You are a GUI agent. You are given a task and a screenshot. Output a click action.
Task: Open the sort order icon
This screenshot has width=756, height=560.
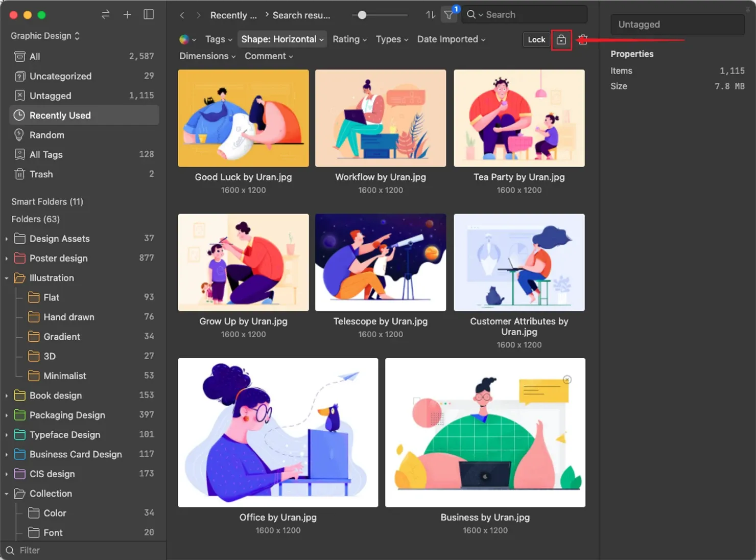pyautogui.click(x=431, y=15)
